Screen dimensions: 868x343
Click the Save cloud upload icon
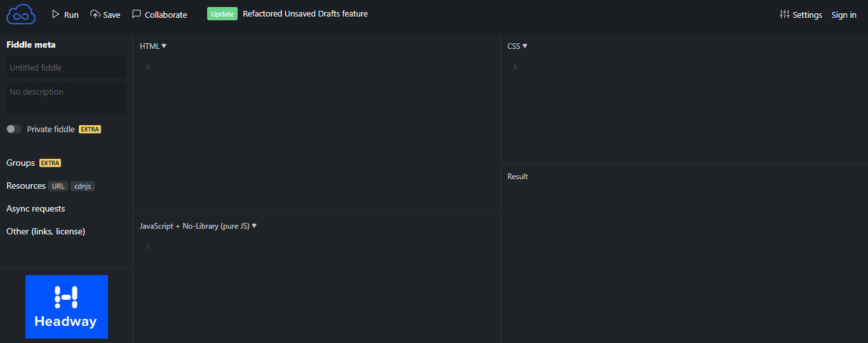[95, 14]
